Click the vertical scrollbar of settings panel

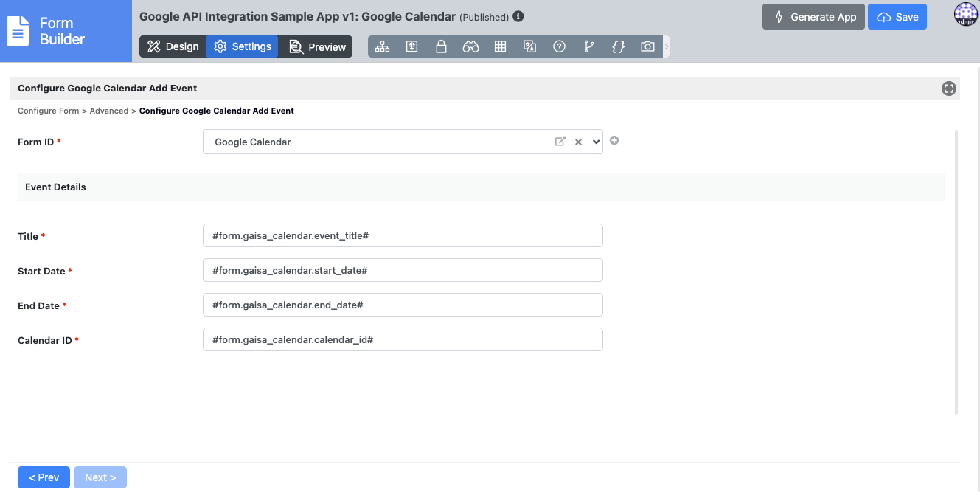pos(956,272)
